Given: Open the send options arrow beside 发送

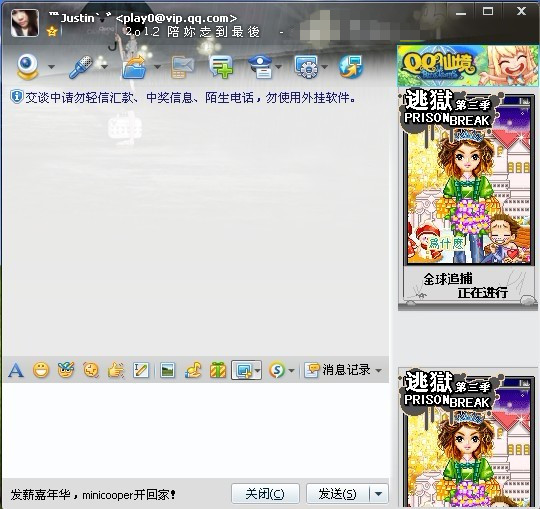Looking at the screenshot, I should click(x=378, y=494).
